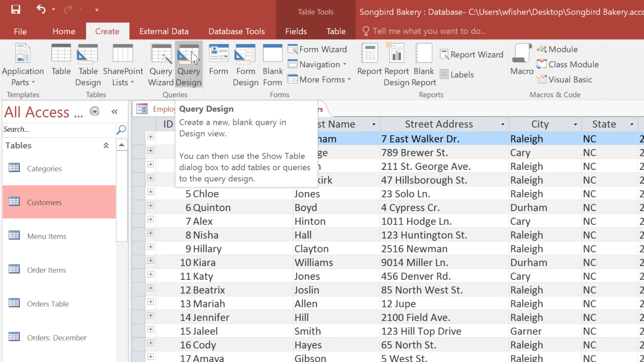Save the database from Quick Access toolbar

(x=15, y=9)
